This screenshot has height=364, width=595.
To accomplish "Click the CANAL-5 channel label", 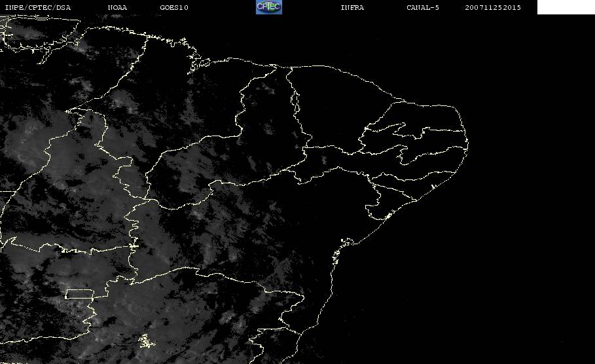I will 422,8.
